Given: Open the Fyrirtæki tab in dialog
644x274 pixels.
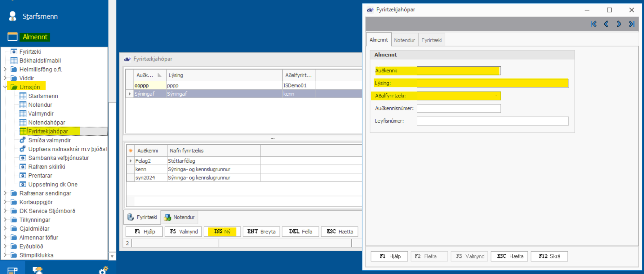Looking at the screenshot, I should coord(431,40).
